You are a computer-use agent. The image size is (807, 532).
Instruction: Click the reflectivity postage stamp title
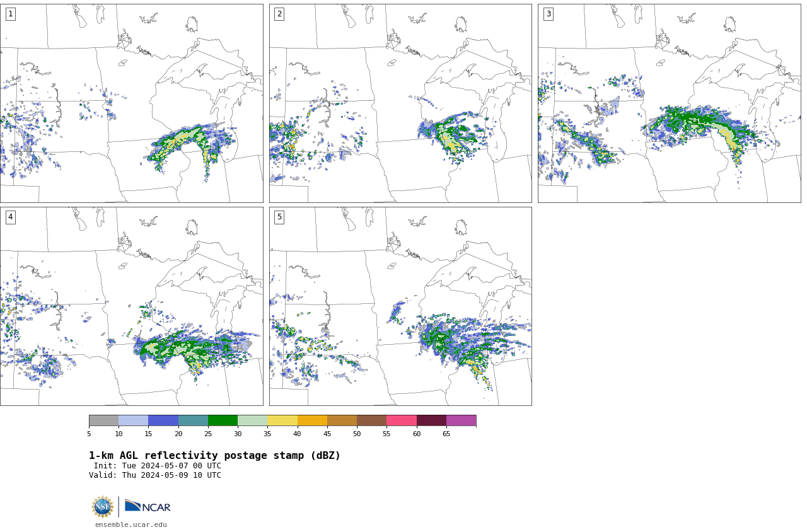(x=214, y=456)
